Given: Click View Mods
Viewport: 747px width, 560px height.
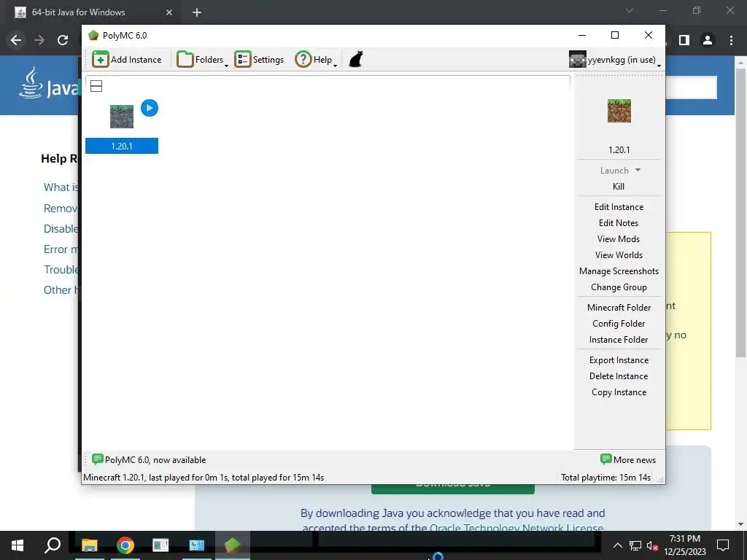Looking at the screenshot, I should (x=619, y=239).
